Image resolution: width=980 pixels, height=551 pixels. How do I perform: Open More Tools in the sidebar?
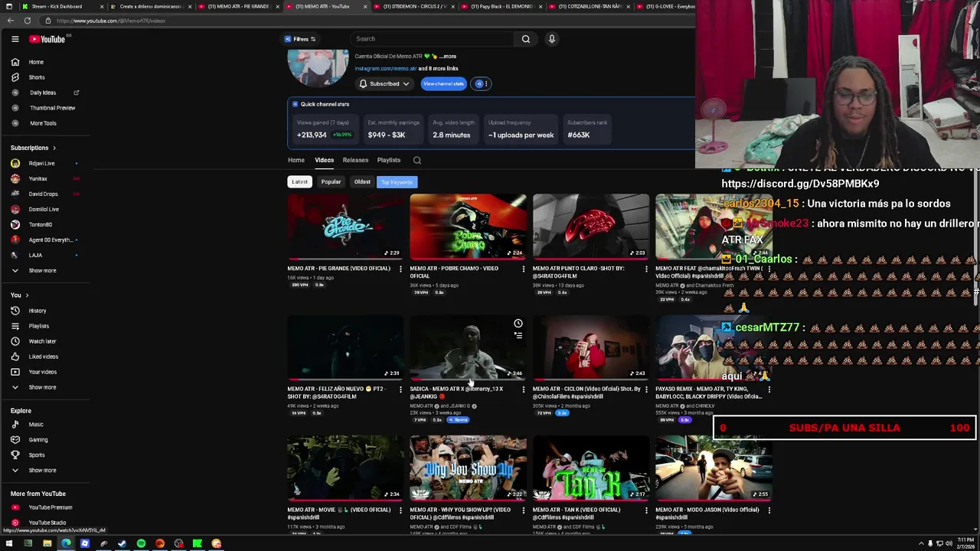(x=44, y=123)
